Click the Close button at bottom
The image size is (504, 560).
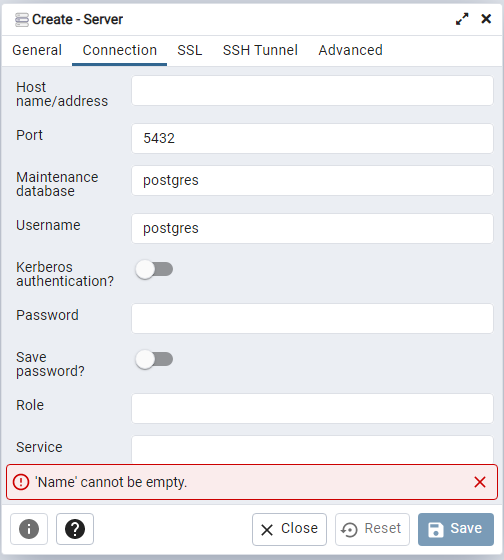click(289, 529)
